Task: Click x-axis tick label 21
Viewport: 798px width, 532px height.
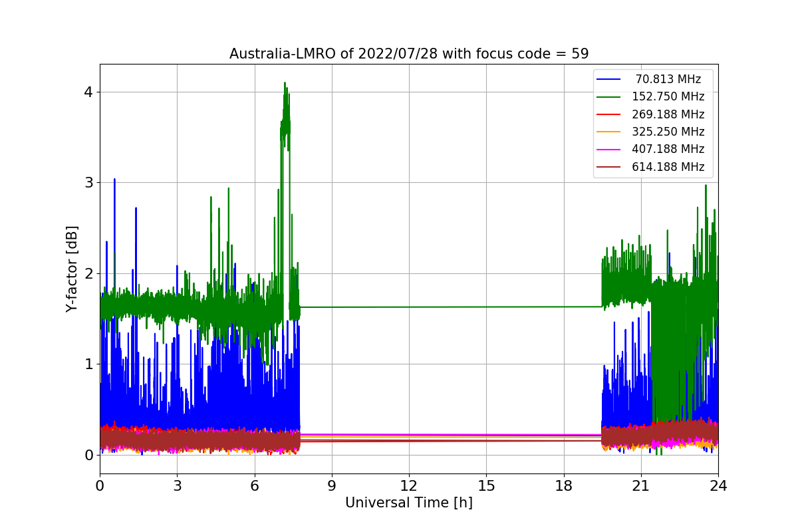Action: 641,486
